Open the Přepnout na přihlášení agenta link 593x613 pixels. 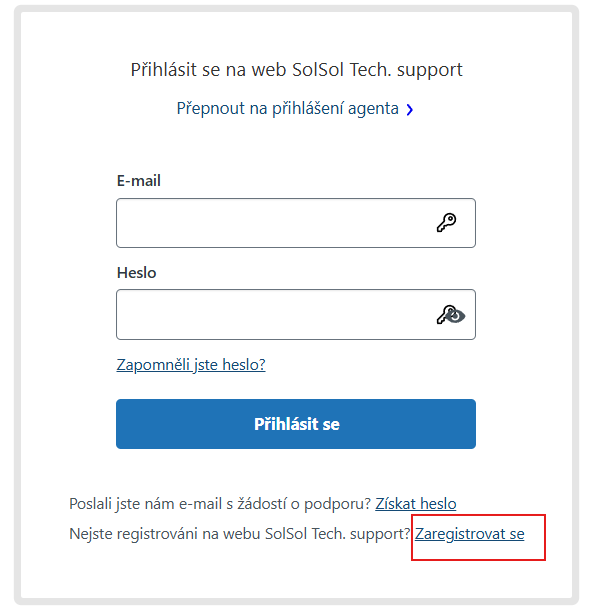click(x=295, y=109)
